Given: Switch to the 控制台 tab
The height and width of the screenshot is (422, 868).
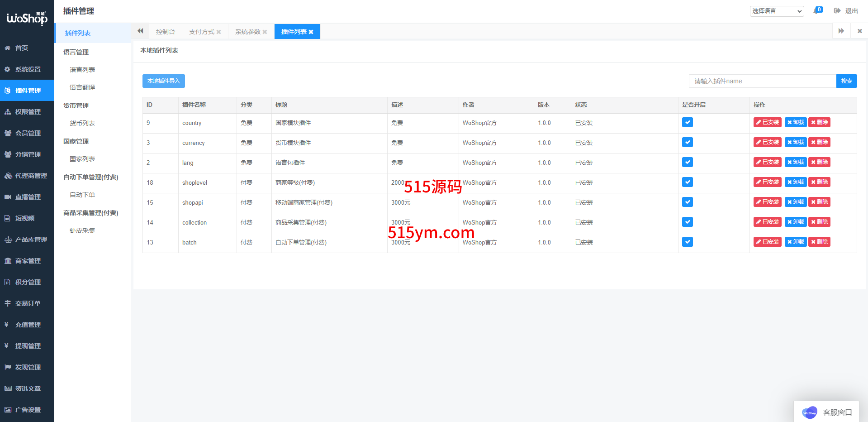Looking at the screenshot, I should tap(165, 32).
